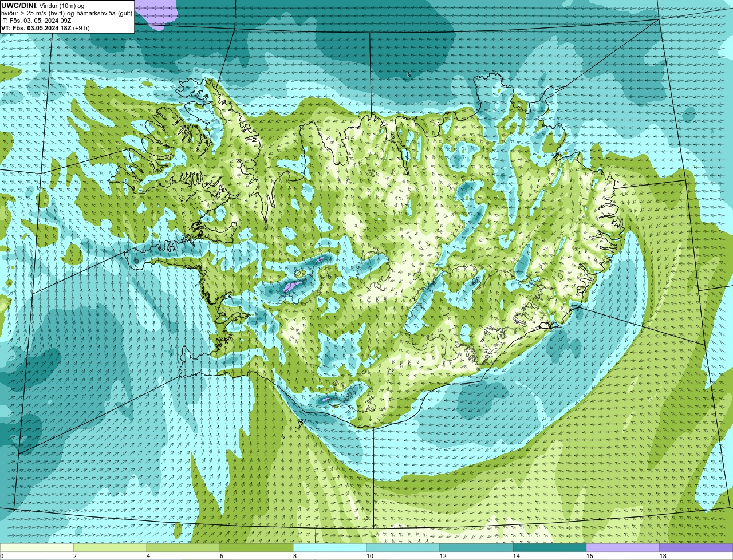Select the light yellow-green 2–4 m/s swatch

pos(110,547)
